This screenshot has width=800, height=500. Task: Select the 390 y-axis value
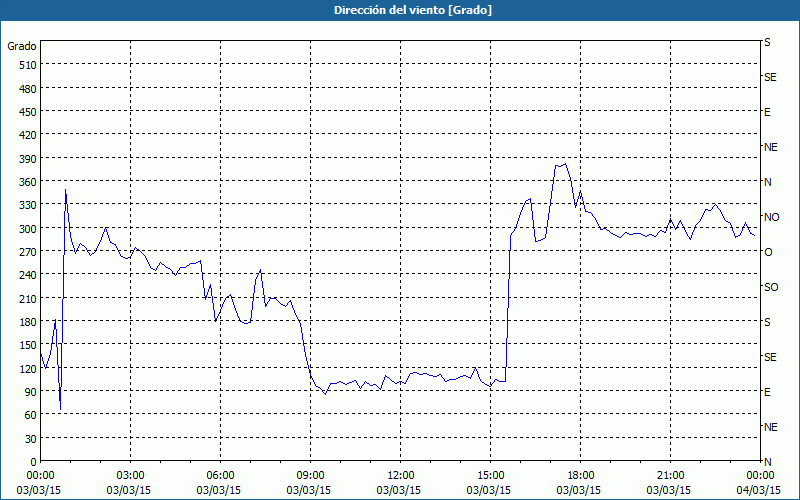[28, 159]
